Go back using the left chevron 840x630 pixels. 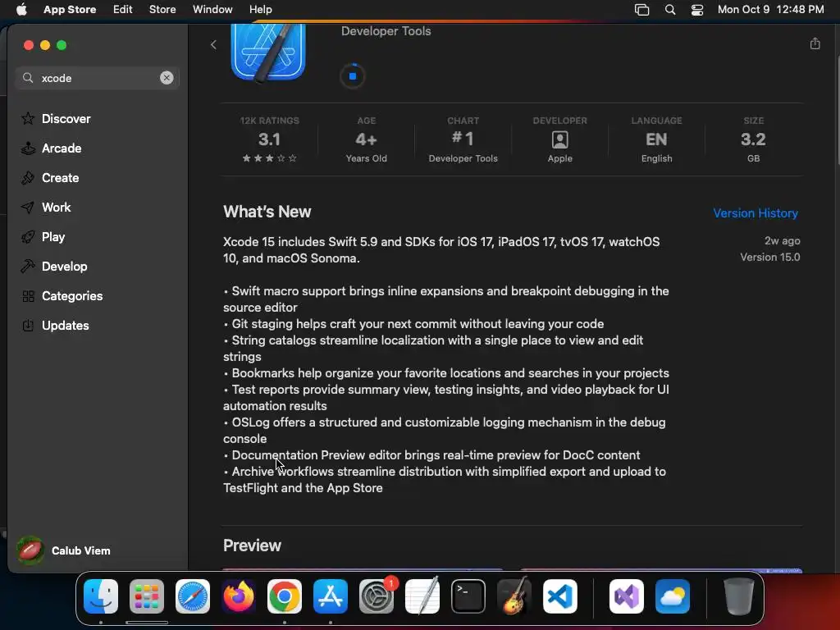click(213, 44)
